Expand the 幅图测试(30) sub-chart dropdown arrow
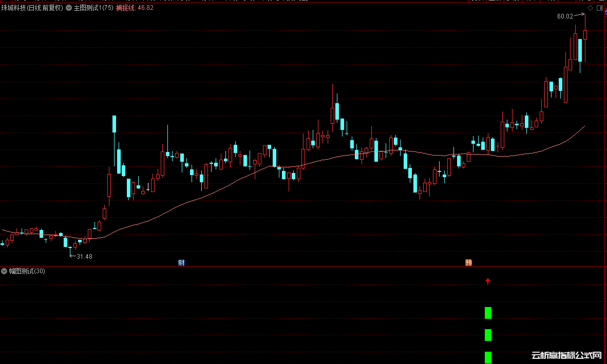This screenshot has height=364, width=607. click(4, 271)
